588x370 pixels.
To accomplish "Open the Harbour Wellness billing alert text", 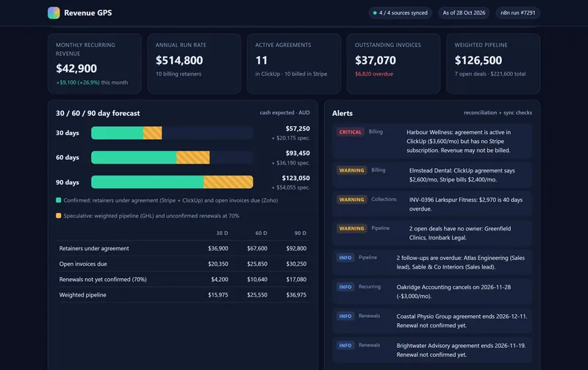I will coord(459,141).
